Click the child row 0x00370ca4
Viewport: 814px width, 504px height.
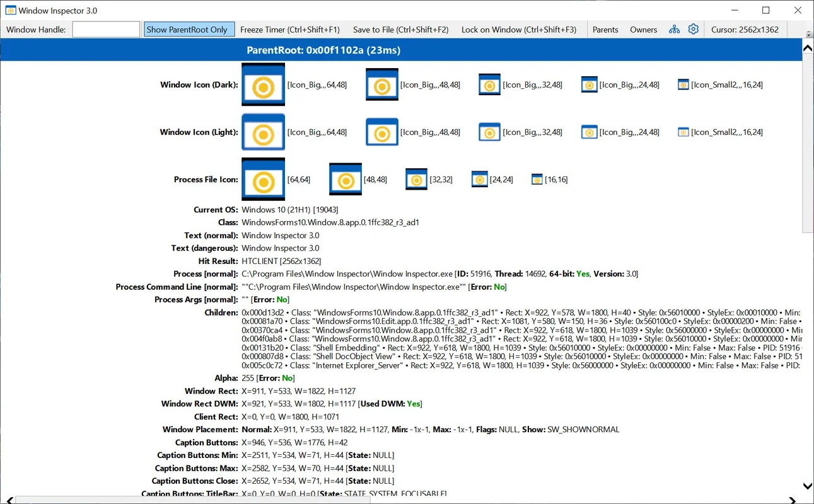point(521,330)
